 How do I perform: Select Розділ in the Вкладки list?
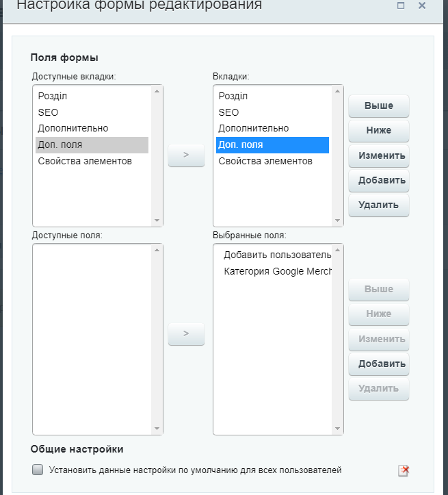click(272, 96)
